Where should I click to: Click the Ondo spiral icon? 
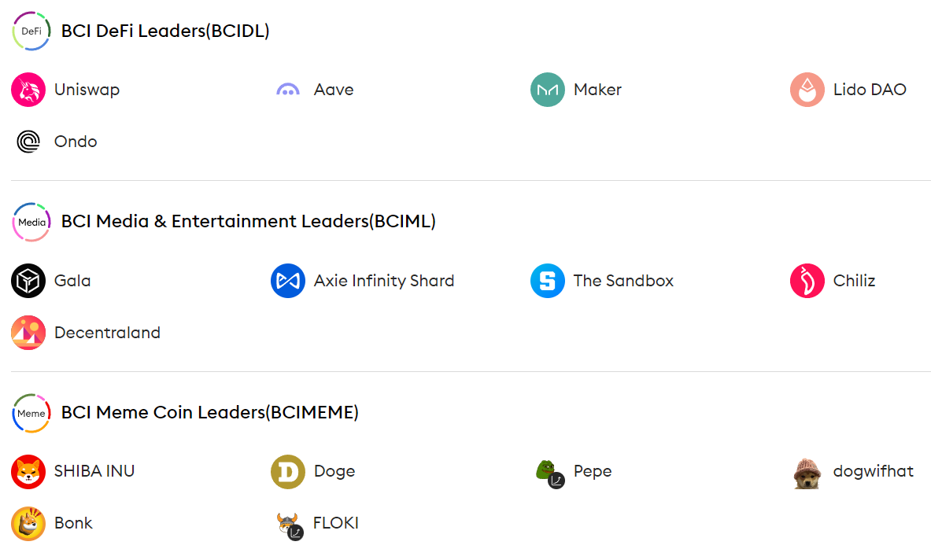point(28,142)
